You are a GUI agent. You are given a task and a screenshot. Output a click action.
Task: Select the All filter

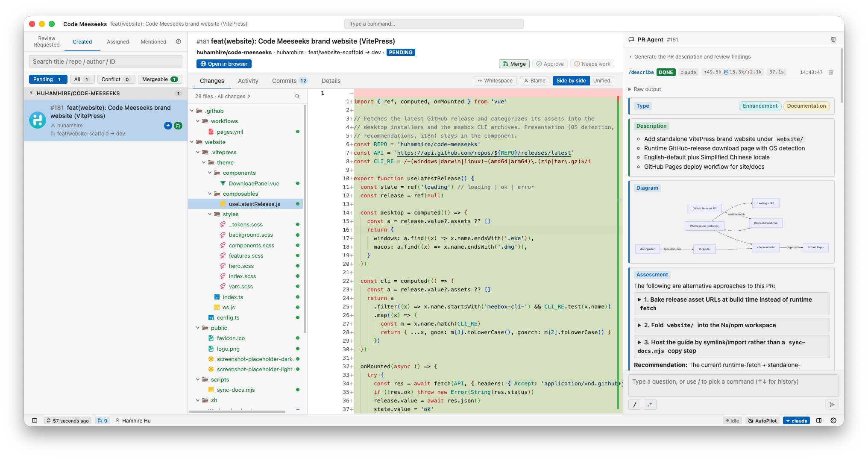click(82, 79)
